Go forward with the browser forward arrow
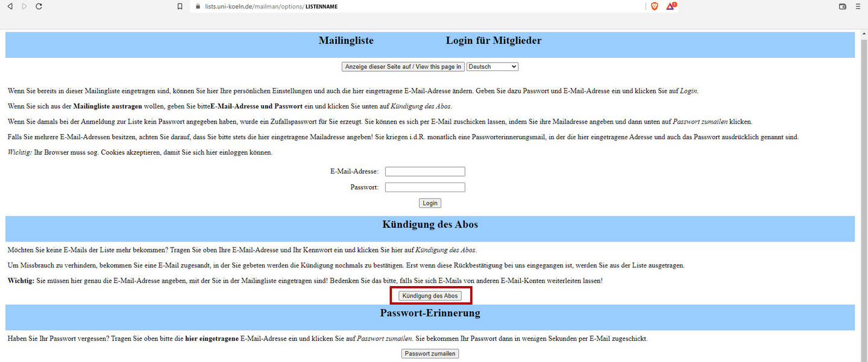This screenshot has width=868, height=362. [x=24, y=6]
